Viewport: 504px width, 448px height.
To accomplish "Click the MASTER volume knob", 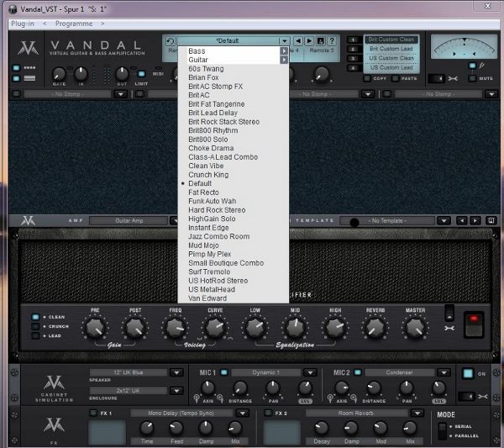I will pyautogui.click(x=415, y=328).
